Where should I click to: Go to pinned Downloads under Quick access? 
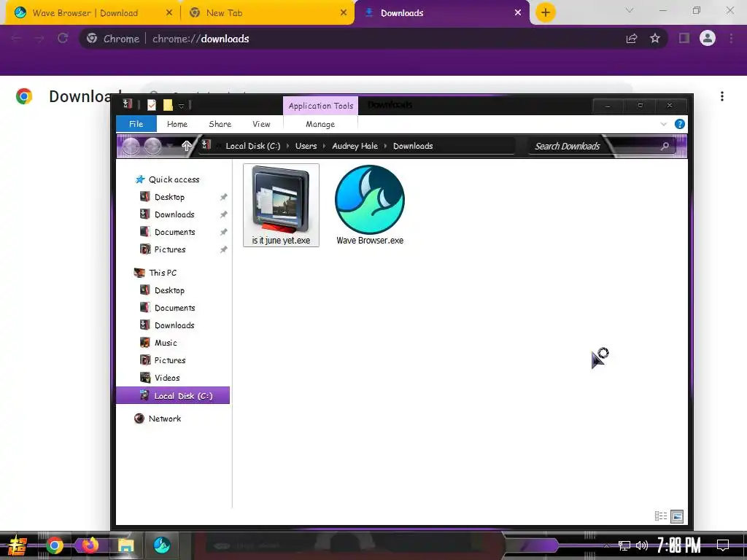pyautogui.click(x=174, y=214)
